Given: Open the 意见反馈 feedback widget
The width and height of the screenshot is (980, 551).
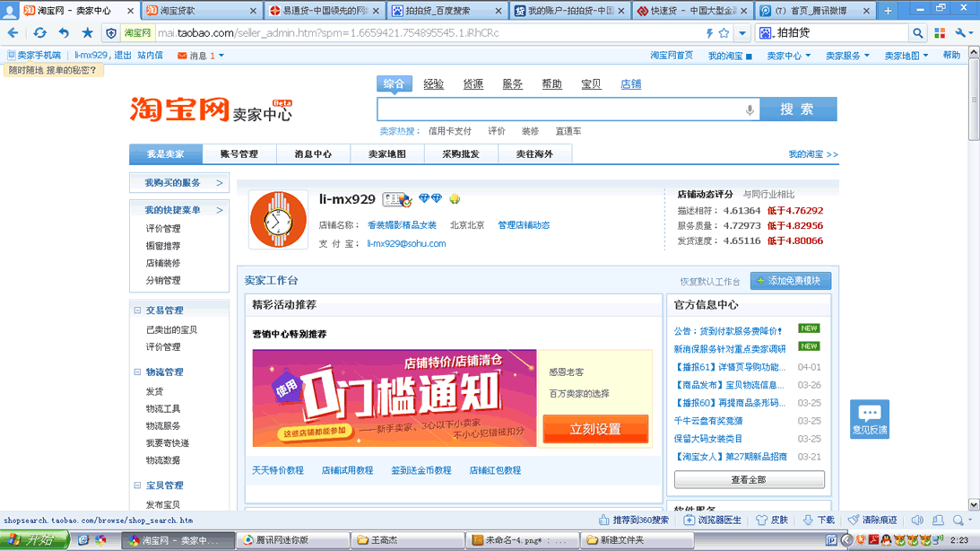Looking at the screenshot, I should [869, 419].
